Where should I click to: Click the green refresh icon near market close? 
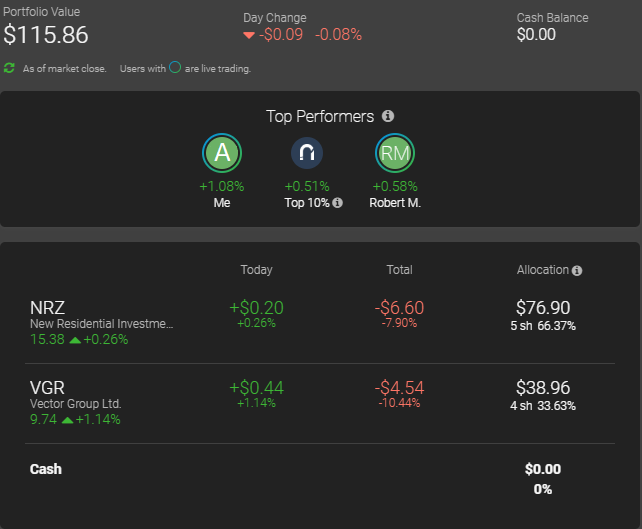[x=9, y=68]
